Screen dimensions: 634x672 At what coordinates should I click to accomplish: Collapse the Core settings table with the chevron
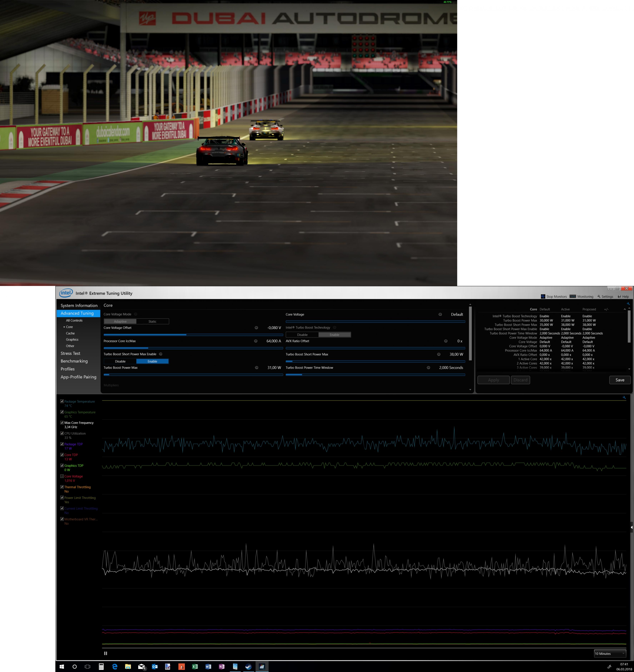point(625,309)
